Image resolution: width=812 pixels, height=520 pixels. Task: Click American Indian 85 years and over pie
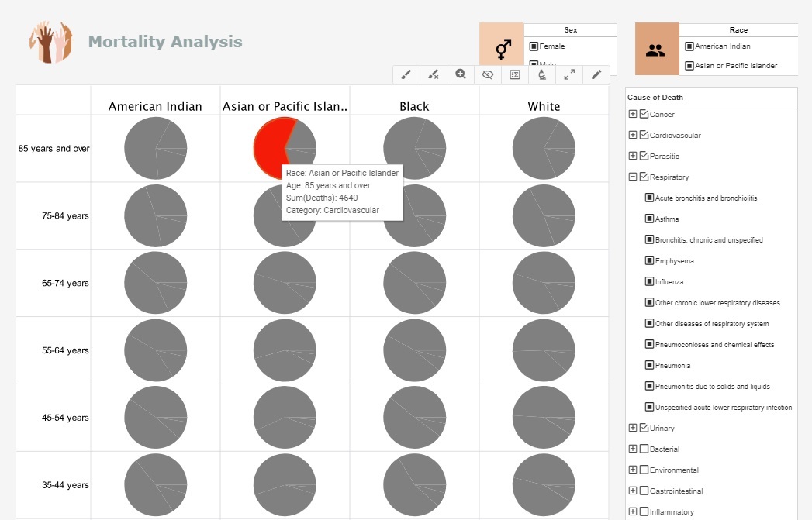[155, 149]
